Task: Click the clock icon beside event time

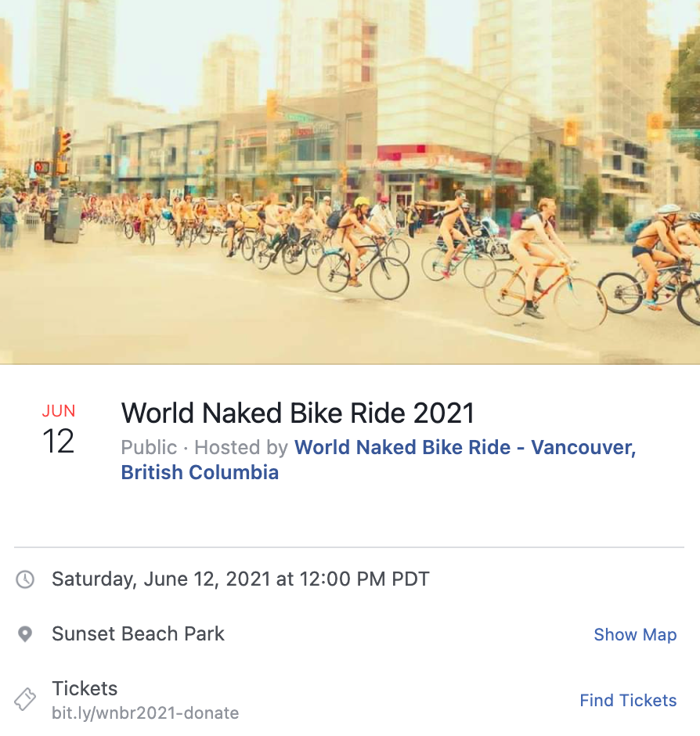Action: [x=26, y=579]
